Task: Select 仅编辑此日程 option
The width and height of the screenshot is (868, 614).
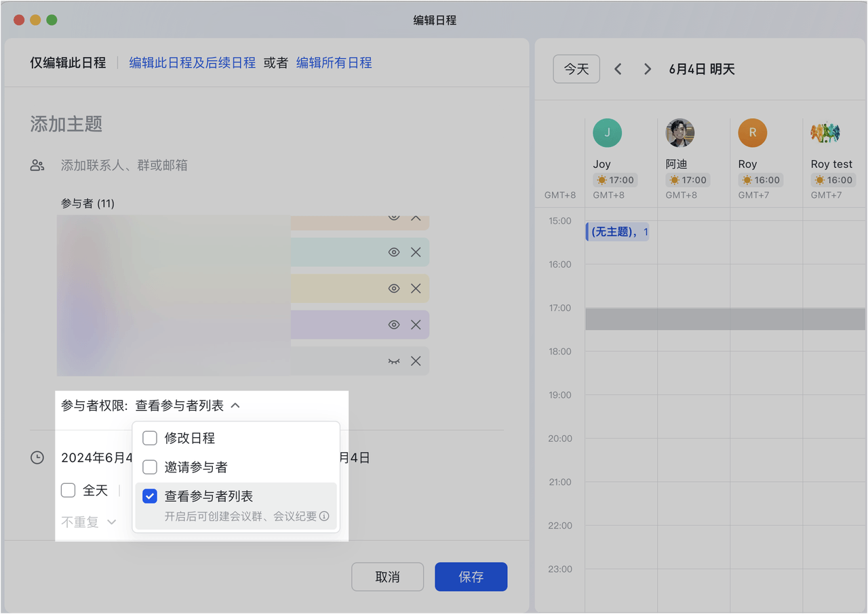Action: pyautogui.click(x=68, y=63)
